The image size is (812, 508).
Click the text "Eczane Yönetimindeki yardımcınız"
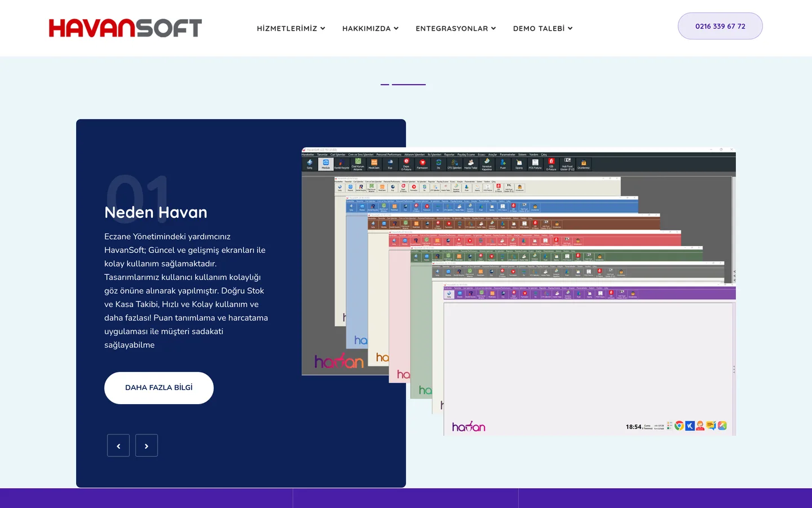[167, 237]
